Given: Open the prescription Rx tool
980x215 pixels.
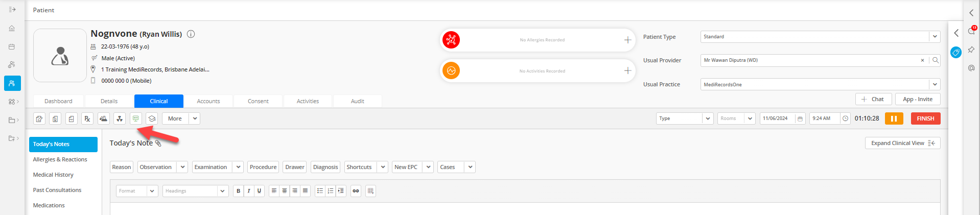Looking at the screenshot, I should click(87, 118).
